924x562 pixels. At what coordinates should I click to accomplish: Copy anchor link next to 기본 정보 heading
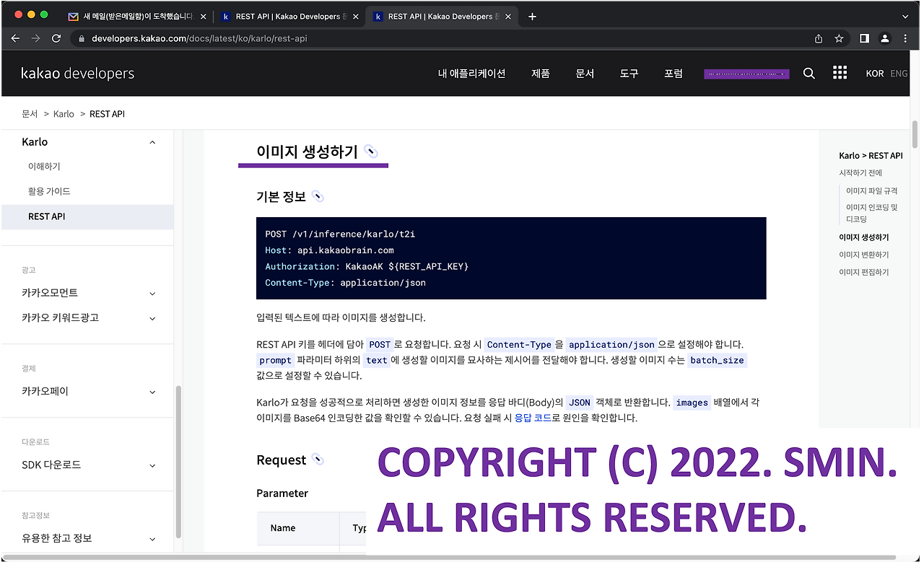click(x=318, y=196)
